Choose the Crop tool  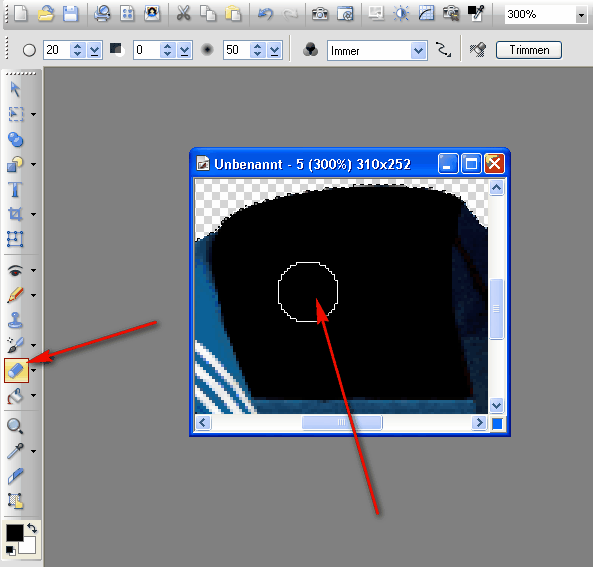tap(15, 214)
